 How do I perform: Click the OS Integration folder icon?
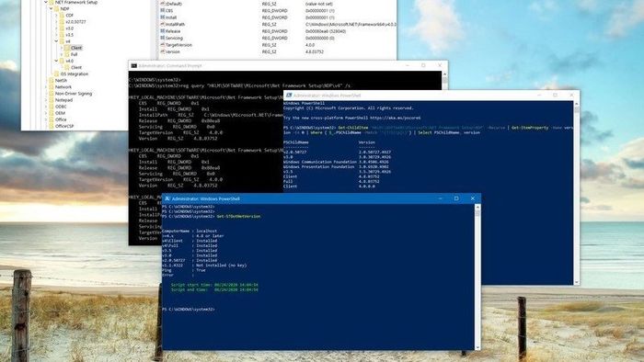click(x=57, y=74)
